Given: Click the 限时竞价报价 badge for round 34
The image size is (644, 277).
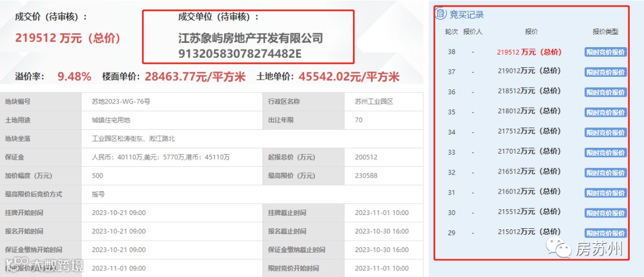Looking at the screenshot, I should click(606, 133).
